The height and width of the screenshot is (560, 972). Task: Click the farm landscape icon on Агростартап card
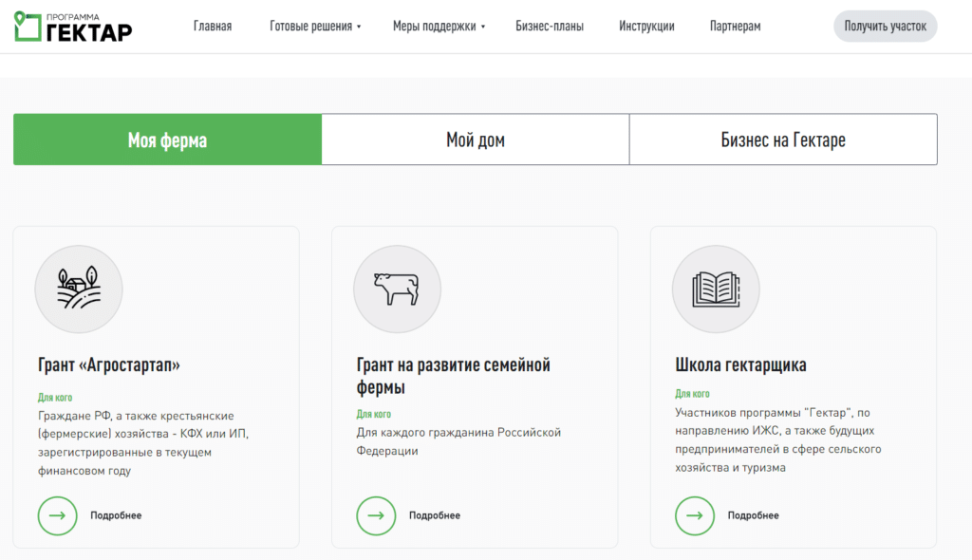pos(79,289)
